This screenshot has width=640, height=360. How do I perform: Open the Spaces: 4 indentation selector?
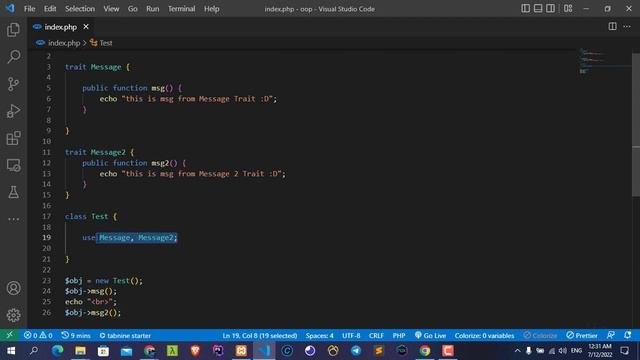[319, 336]
